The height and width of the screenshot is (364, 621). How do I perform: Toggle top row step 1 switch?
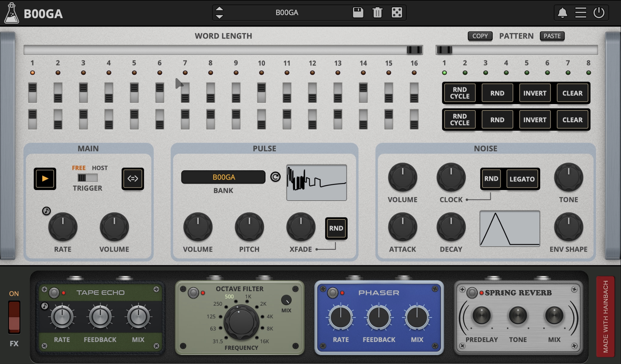(x=32, y=93)
